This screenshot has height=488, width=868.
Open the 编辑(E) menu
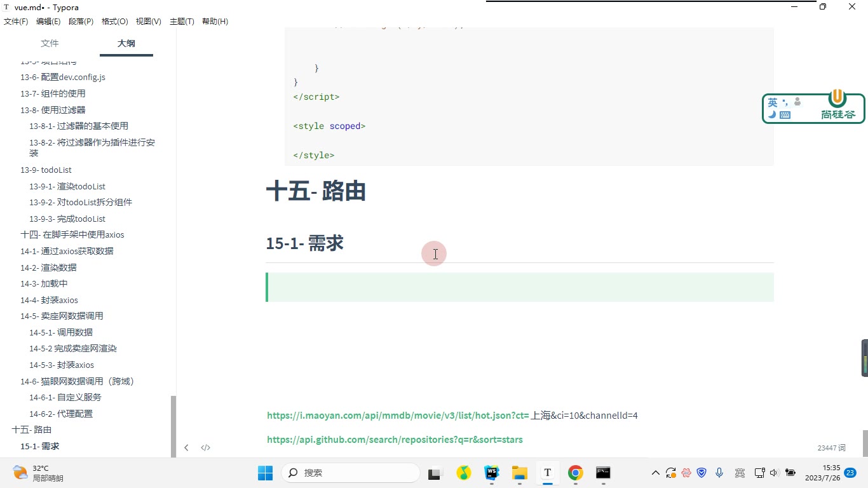tap(48, 22)
